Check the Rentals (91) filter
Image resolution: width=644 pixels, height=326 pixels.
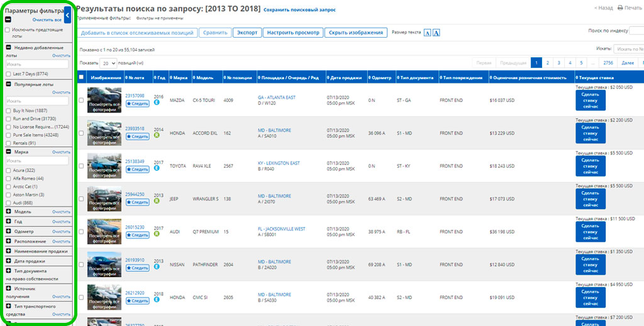(9, 143)
